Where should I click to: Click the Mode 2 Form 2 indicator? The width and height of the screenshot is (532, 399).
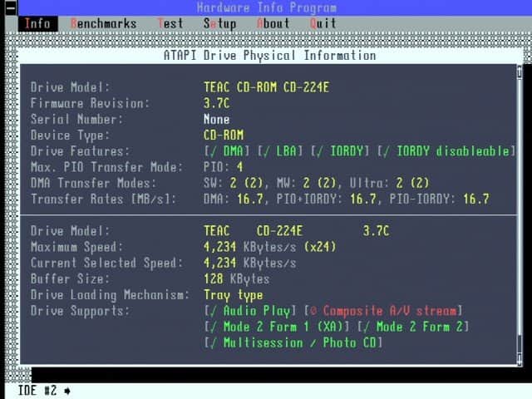coord(413,327)
